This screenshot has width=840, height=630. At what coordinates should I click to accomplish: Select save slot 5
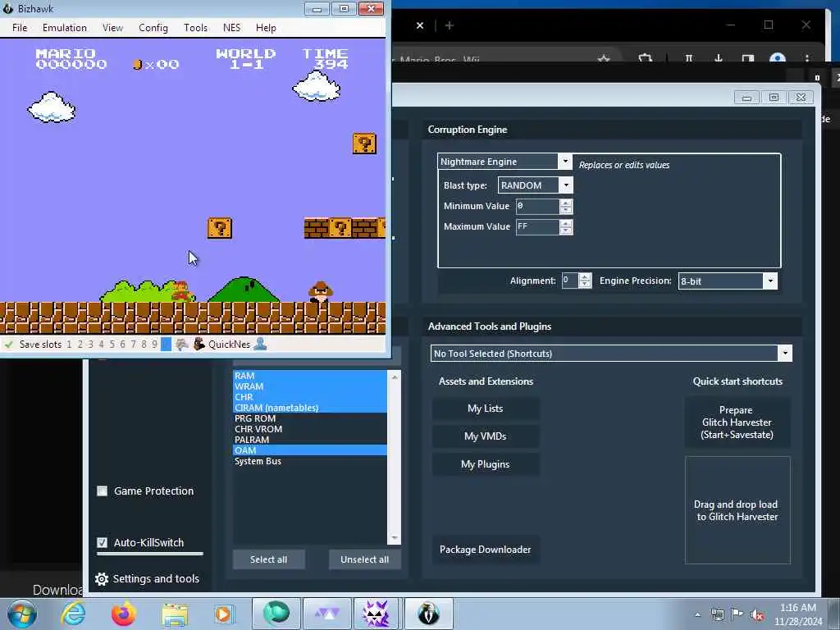[x=112, y=345]
